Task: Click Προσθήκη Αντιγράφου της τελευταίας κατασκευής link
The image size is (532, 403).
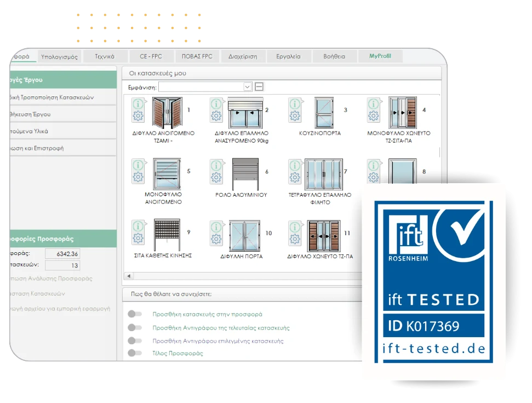Action: 221,328
